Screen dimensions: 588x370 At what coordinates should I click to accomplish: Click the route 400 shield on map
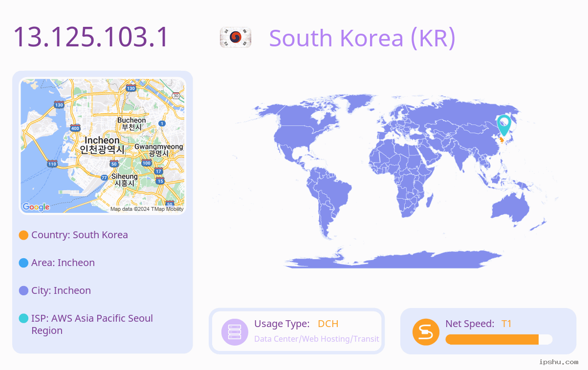[x=75, y=128]
